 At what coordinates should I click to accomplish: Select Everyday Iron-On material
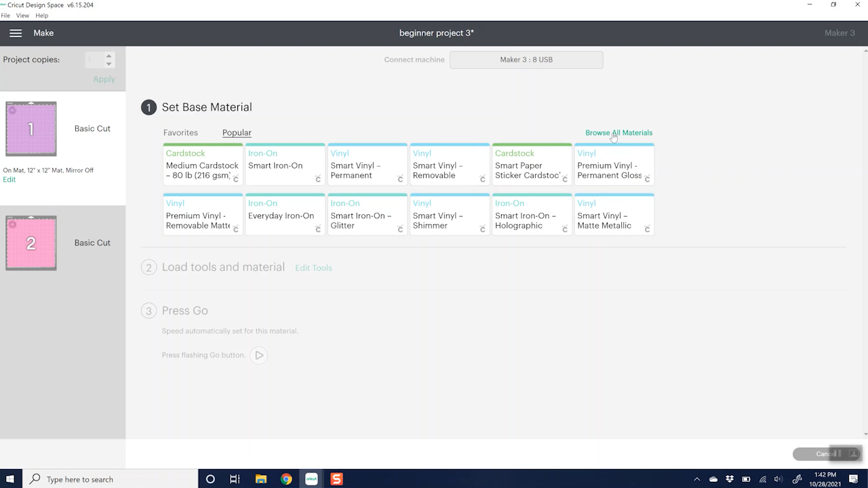coord(285,214)
